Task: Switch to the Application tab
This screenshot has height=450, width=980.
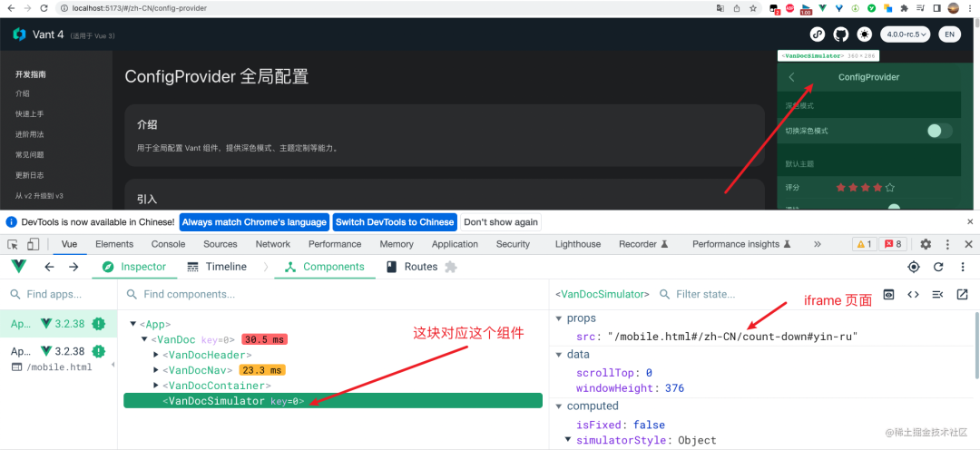Action: pos(455,244)
